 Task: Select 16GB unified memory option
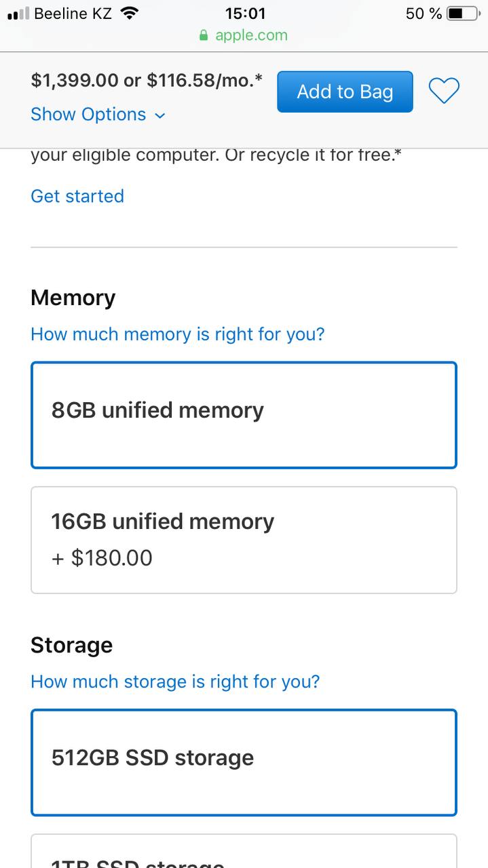pos(244,540)
